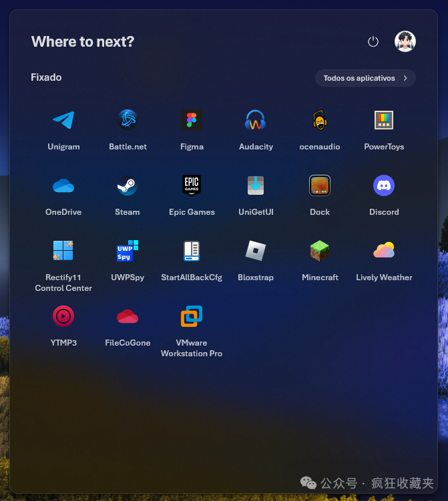Launch Discord from pinned apps
The width and height of the screenshot is (448, 501).
point(384,185)
